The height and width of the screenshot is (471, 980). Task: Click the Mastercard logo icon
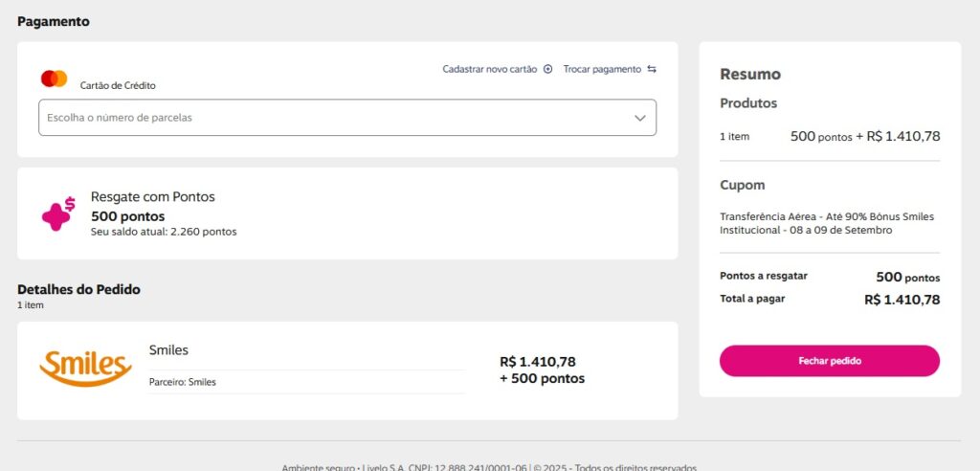coord(55,78)
